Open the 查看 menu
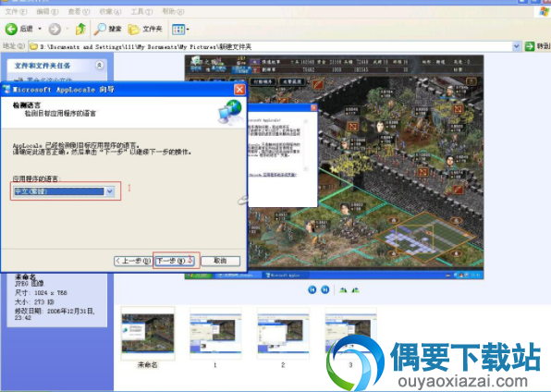 point(79,12)
